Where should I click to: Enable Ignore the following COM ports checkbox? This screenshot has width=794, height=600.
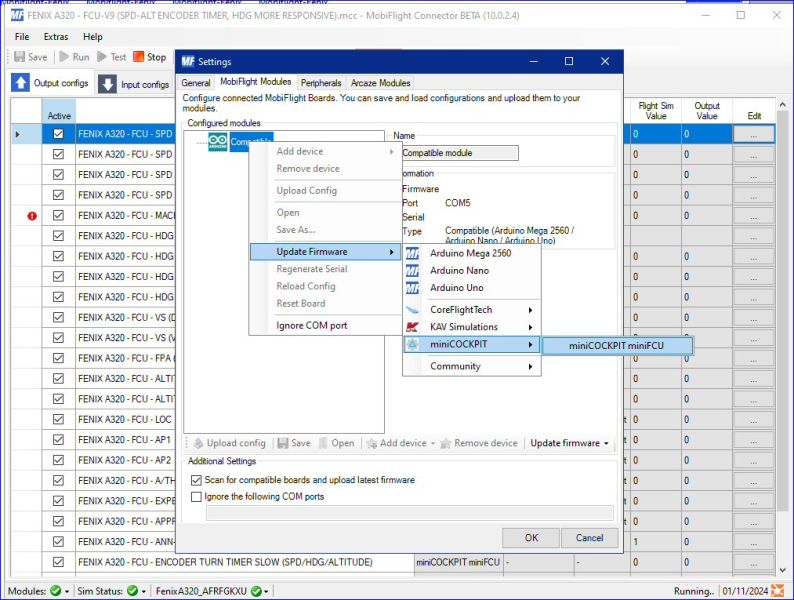click(x=196, y=496)
